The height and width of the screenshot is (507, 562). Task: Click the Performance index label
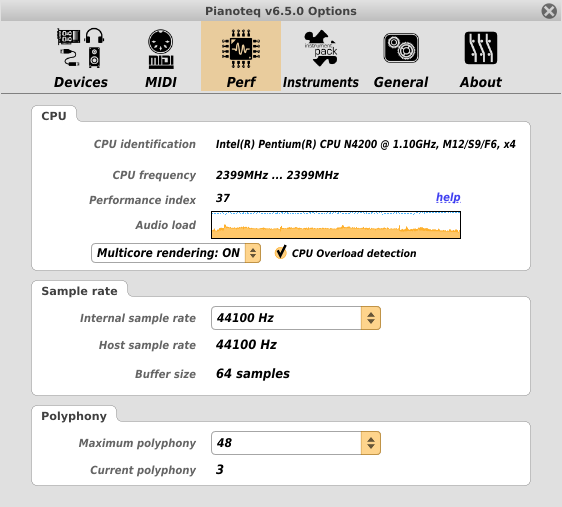tap(142, 200)
